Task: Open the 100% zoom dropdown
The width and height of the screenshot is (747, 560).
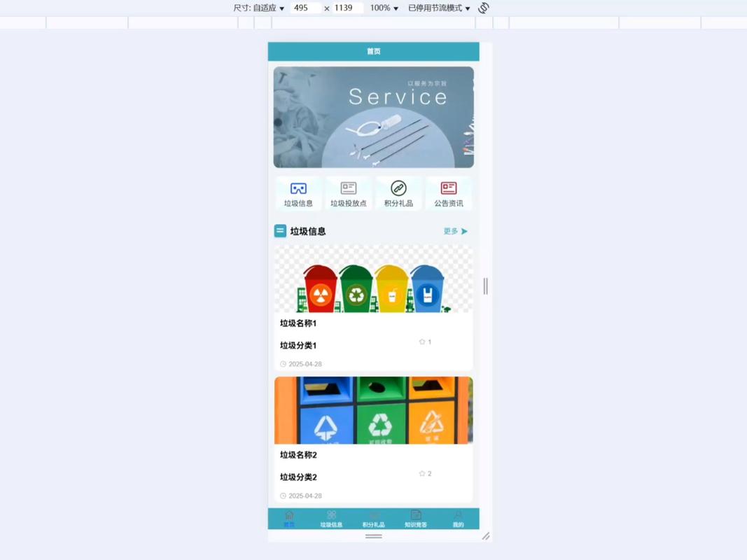Action: [x=384, y=8]
